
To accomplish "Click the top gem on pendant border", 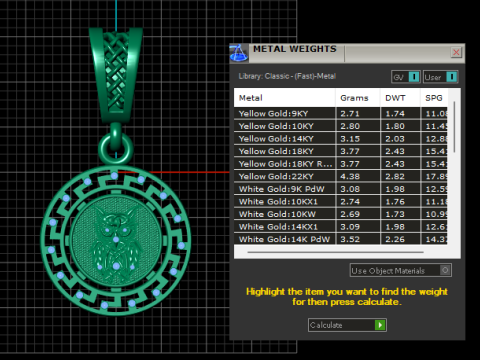I will [114, 175].
